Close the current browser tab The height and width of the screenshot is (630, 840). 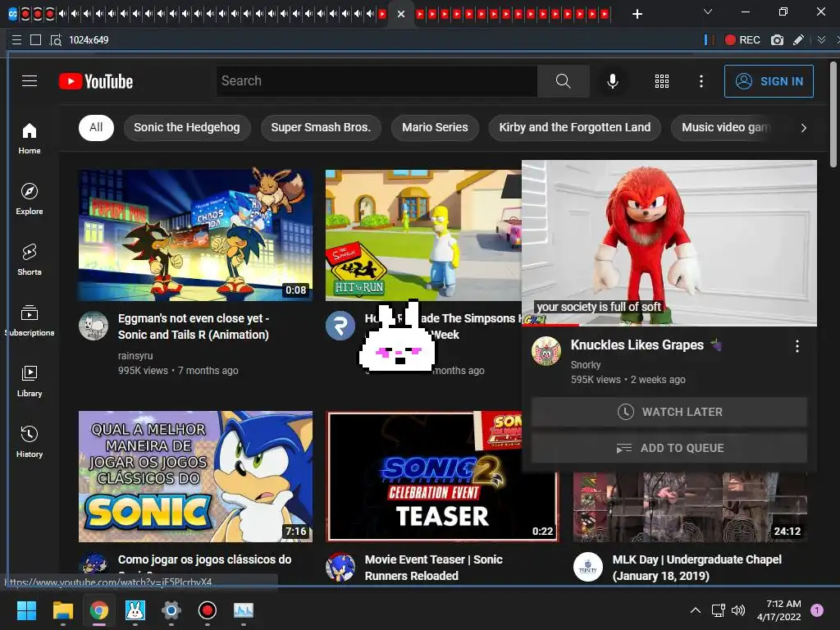tap(400, 14)
